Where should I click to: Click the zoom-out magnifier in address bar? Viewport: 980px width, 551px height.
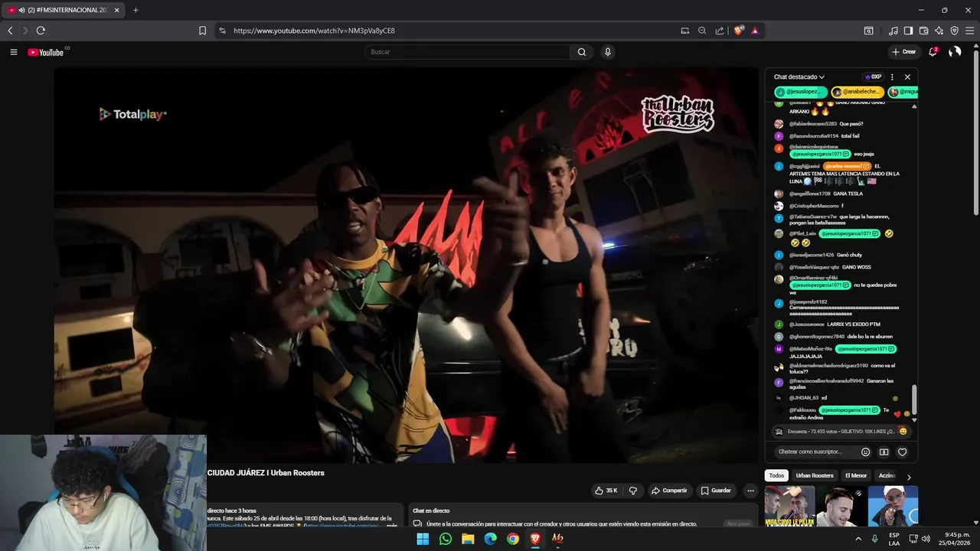tap(702, 31)
